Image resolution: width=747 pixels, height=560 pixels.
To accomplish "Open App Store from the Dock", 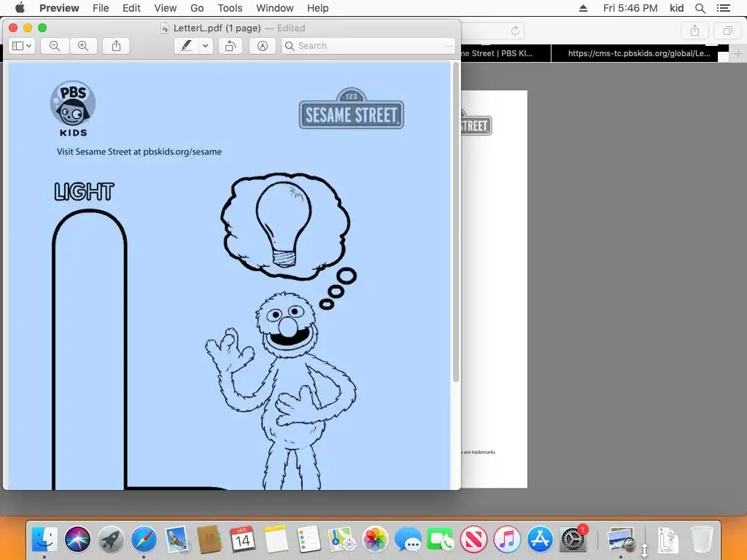I will pyautogui.click(x=540, y=539).
